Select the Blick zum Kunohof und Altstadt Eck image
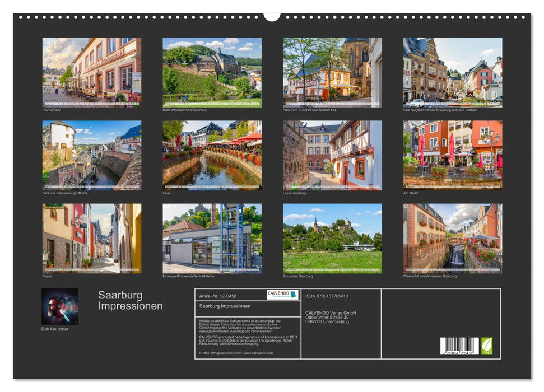This screenshot has height=392, width=544. pos(332,70)
